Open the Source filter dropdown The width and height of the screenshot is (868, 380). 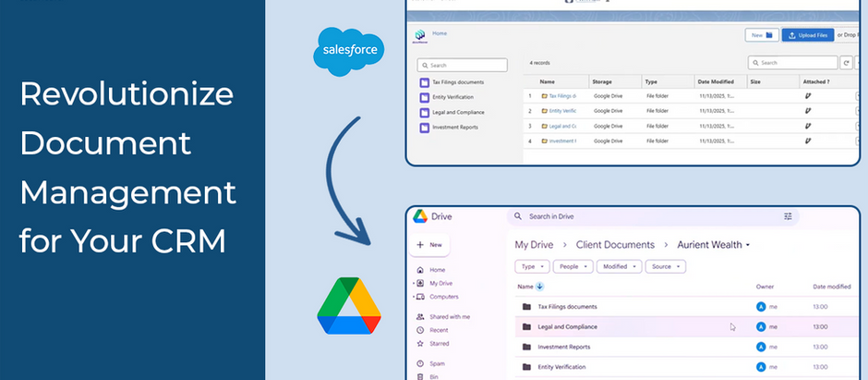pyautogui.click(x=666, y=266)
